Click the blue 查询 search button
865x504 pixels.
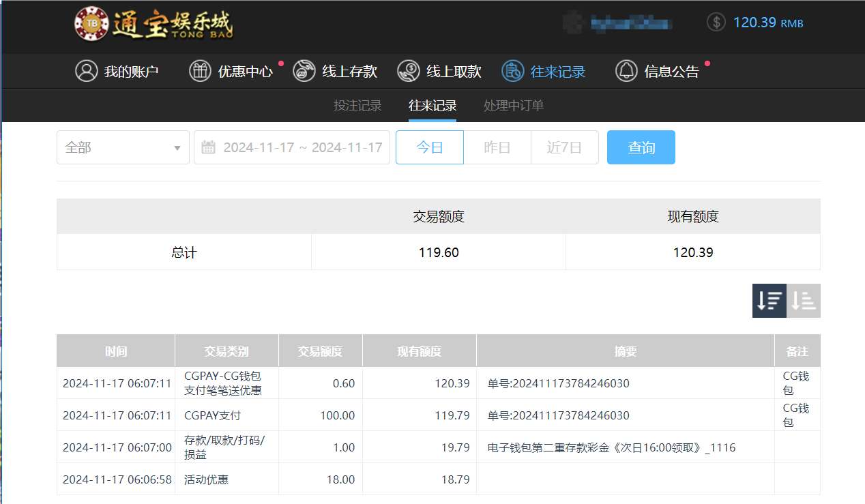(x=641, y=147)
